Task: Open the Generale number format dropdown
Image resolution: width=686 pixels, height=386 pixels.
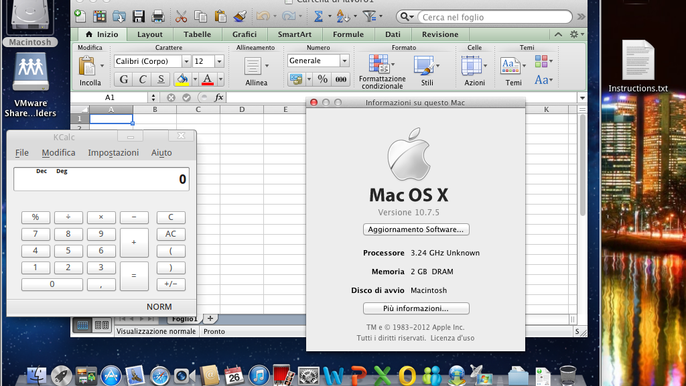Action: [x=344, y=61]
